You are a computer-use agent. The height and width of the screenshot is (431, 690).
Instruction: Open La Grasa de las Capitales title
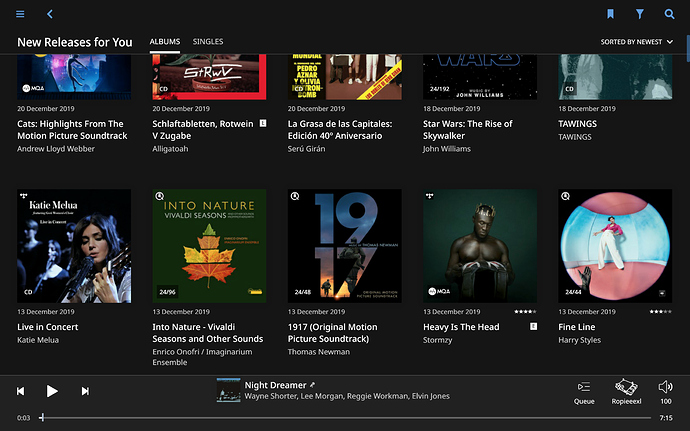(340, 130)
